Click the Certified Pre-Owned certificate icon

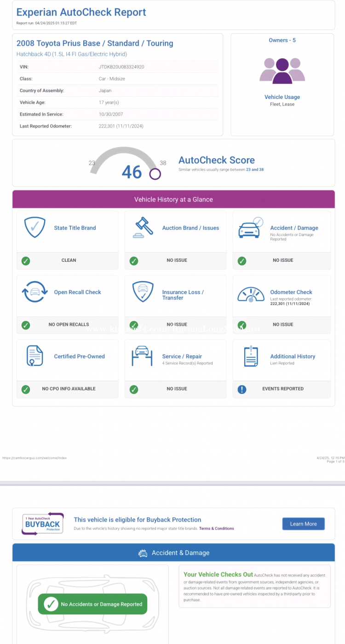click(34, 356)
